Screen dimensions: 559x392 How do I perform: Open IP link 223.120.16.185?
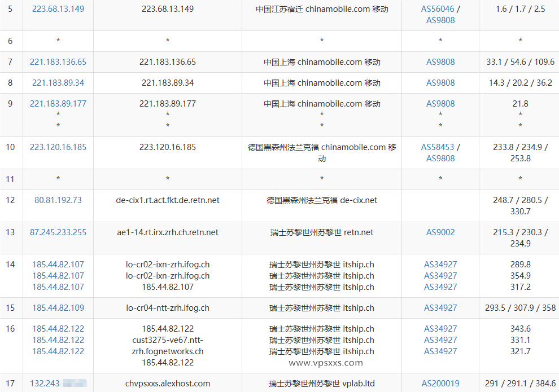pyautogui.click(x=58, y=147)
